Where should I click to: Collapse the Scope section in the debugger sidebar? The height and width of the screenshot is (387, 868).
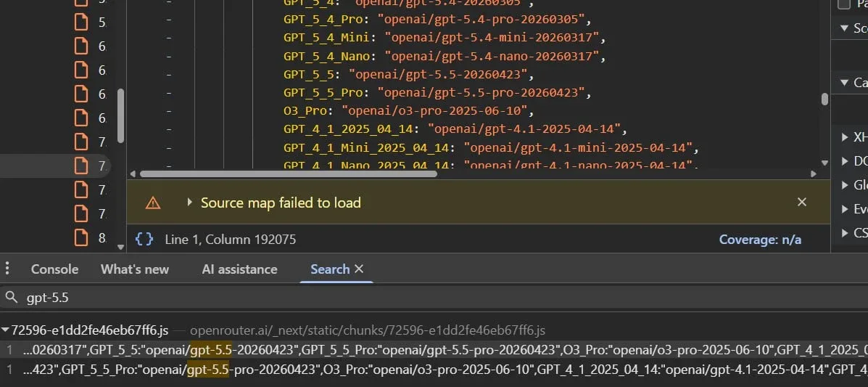(x=844, y=28)
